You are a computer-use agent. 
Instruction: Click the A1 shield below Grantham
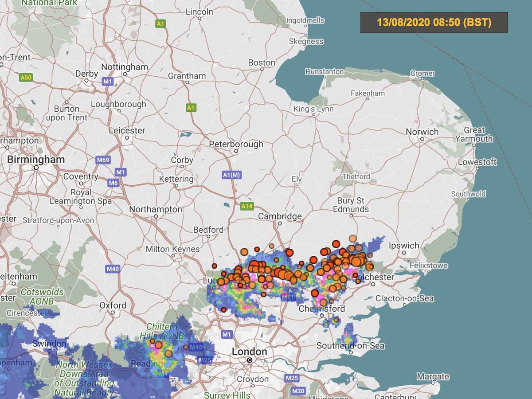pos(191,108)
